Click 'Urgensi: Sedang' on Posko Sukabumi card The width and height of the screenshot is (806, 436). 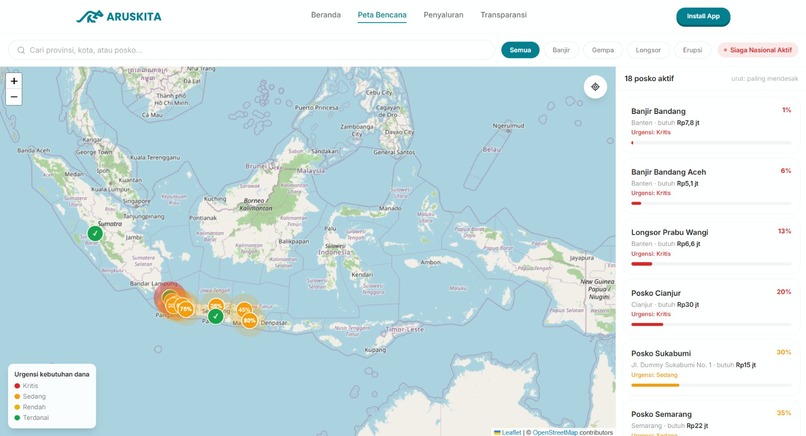coord(654,375)
